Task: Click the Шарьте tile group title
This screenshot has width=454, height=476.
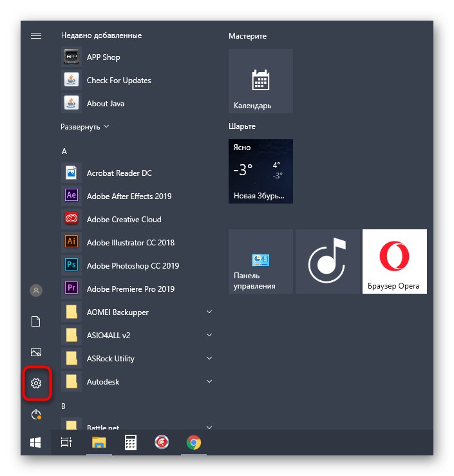Action: tap(242, 126)
